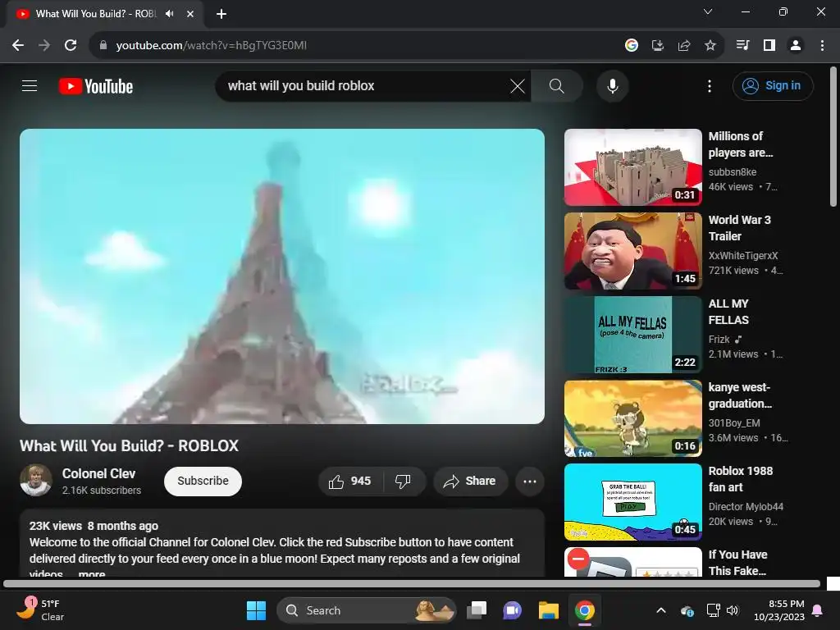Open Google icon in address bar

[632, 45]
